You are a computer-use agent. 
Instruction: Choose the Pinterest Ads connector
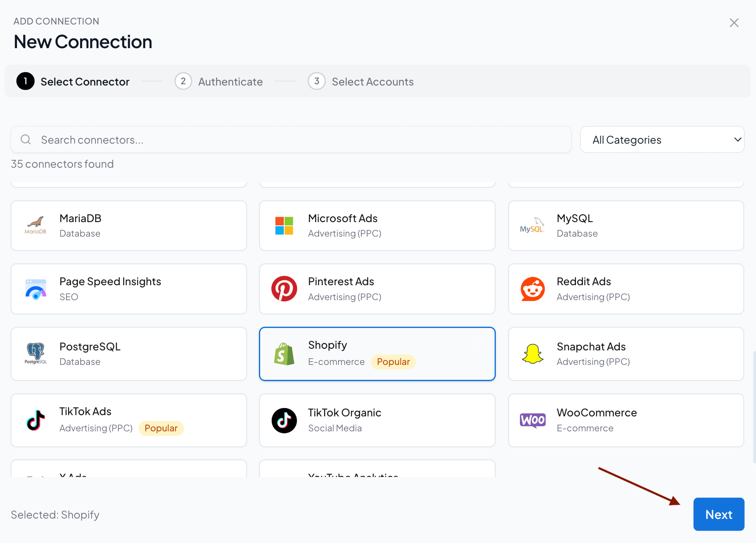[x=377, y=289]
